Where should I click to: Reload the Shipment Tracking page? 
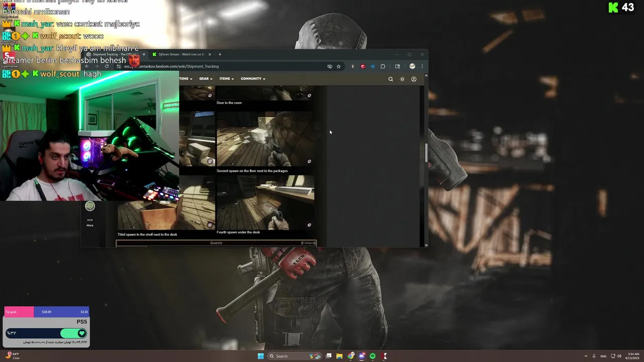click(107, 66)
